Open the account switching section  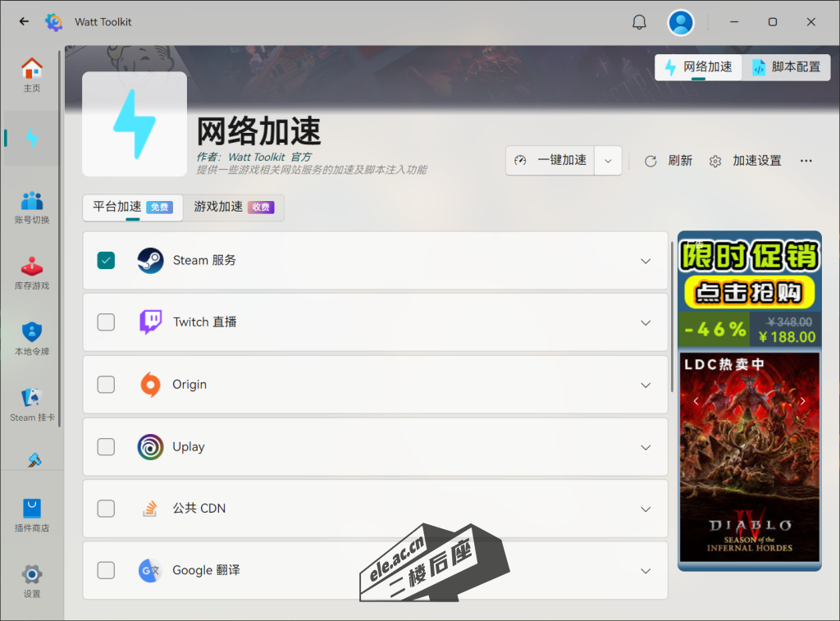(x=32, y=207)
